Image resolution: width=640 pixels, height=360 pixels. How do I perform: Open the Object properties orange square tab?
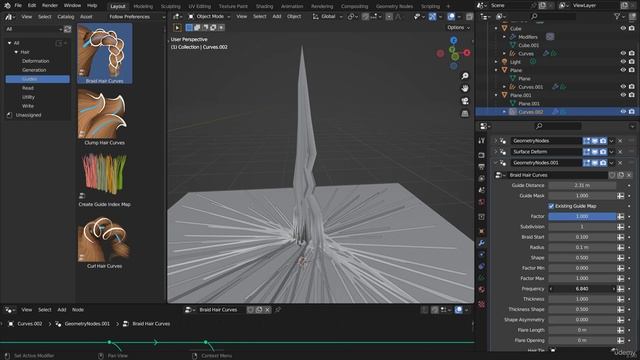pyautogui.click(x=482, y=231)
